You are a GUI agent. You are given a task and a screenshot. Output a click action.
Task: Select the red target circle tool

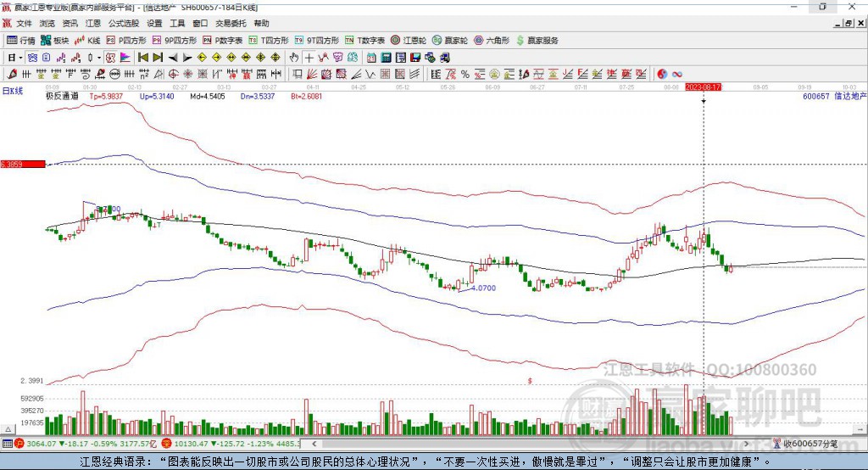pos(173,75)
